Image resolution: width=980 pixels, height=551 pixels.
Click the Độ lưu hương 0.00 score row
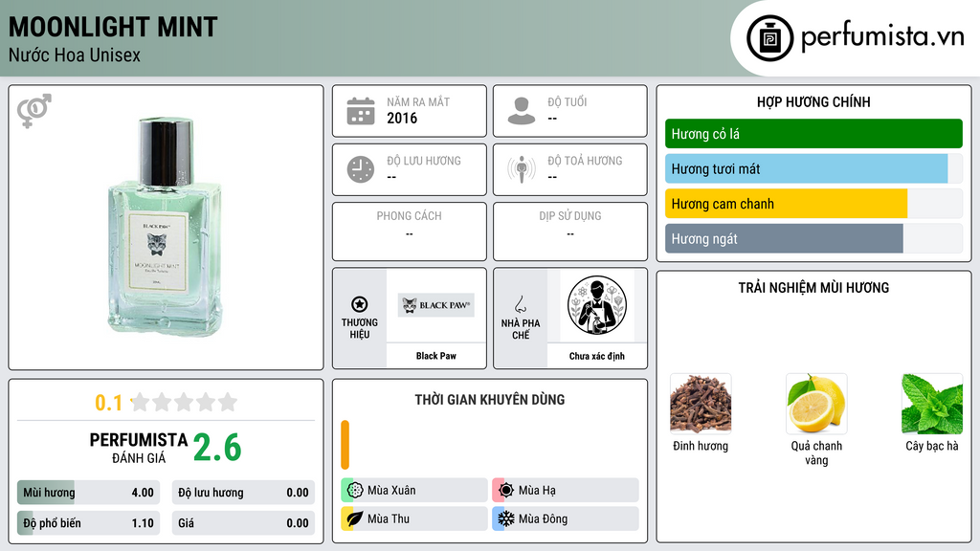(243, 493)
